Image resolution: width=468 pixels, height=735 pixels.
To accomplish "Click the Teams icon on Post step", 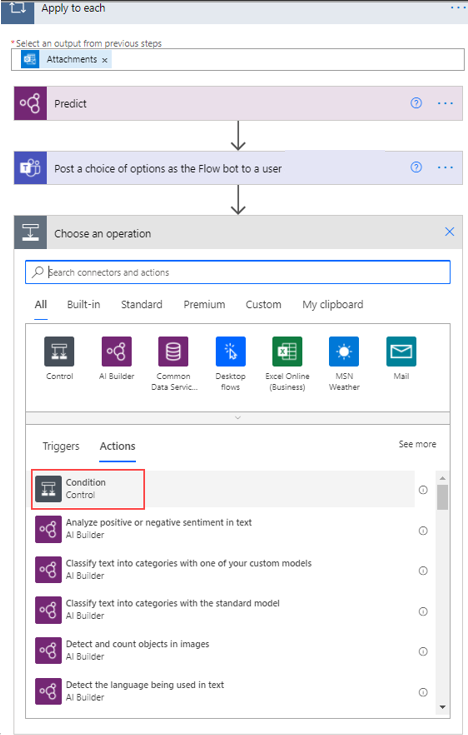I will click(30, 167).
